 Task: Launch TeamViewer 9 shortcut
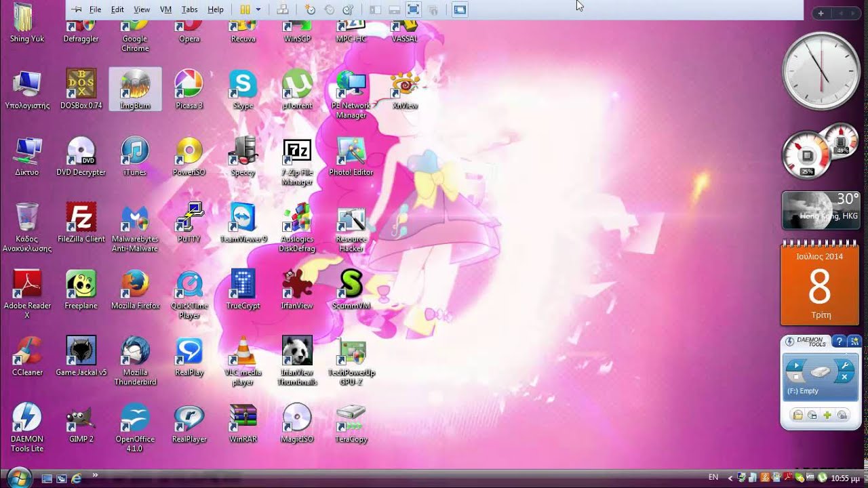pos(243,222)
